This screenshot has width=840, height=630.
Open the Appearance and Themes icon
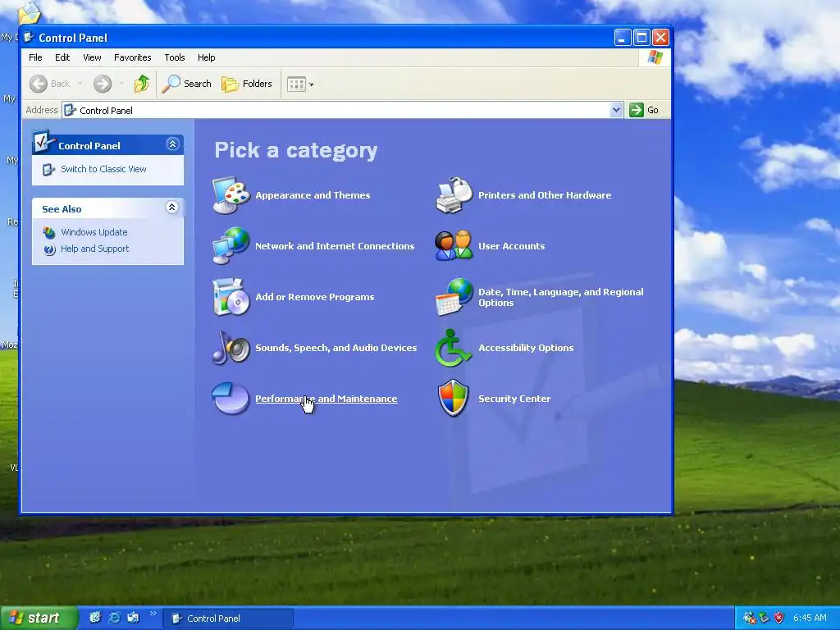pyautogui.click(x=231, y=195)
